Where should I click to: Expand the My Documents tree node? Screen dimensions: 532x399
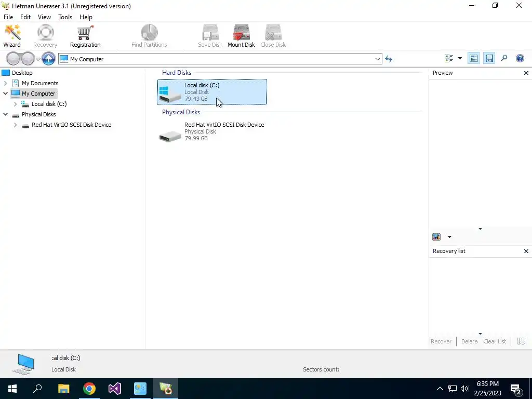(x=5, y=83)
